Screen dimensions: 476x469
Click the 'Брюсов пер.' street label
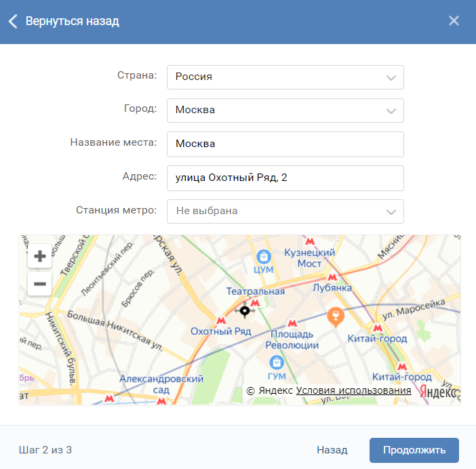point(138,288)
